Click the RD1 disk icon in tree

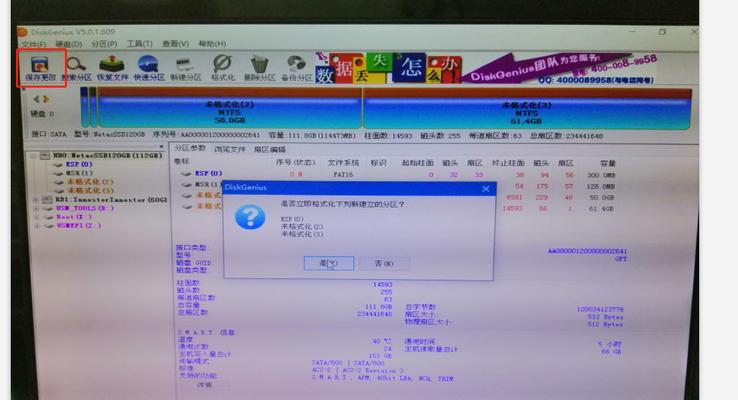48,200
